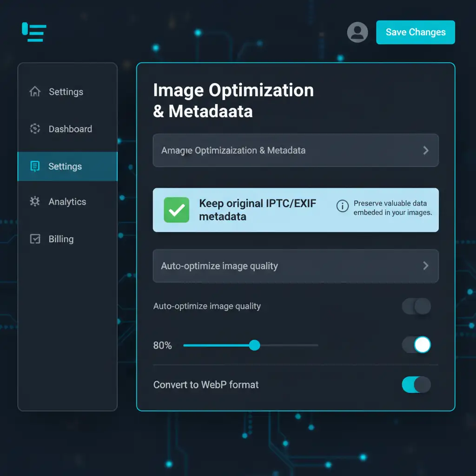This screenshot has height=476, width=476.
Task: Go to the Billing label in the sidebar
Action: tap(61, 239)
